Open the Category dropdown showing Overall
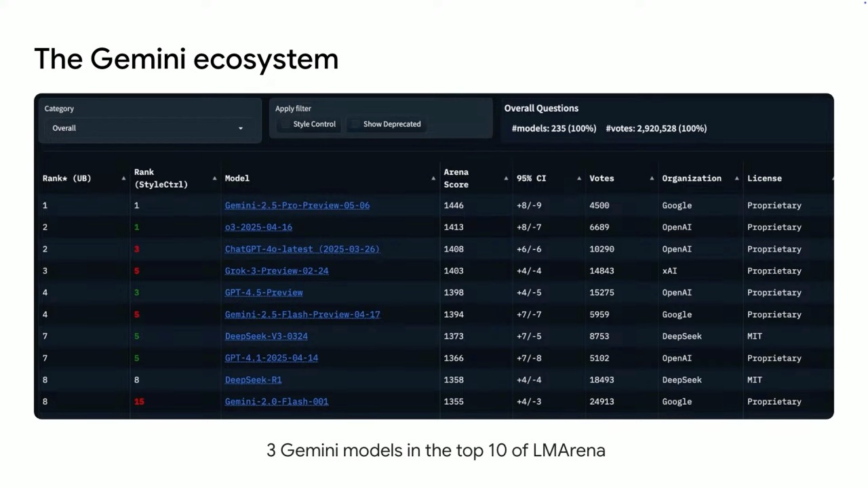This screenshot has width=868, height=488. (x=149, y=128)
